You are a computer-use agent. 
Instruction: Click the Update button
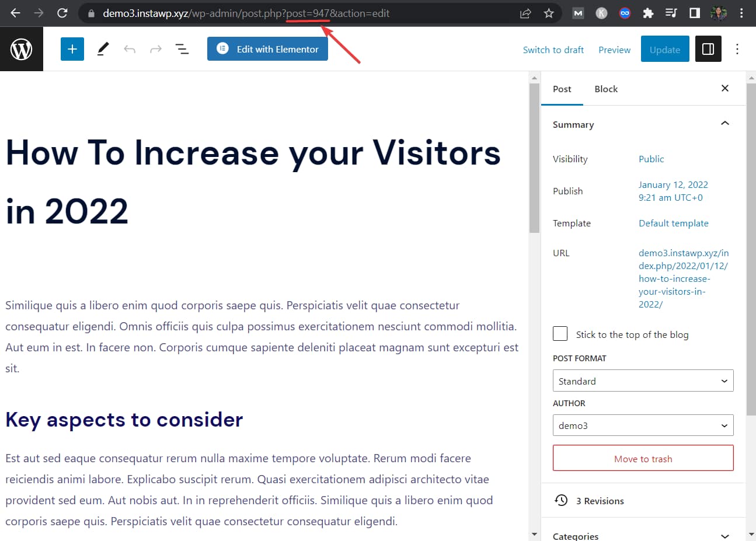point(665,50)
